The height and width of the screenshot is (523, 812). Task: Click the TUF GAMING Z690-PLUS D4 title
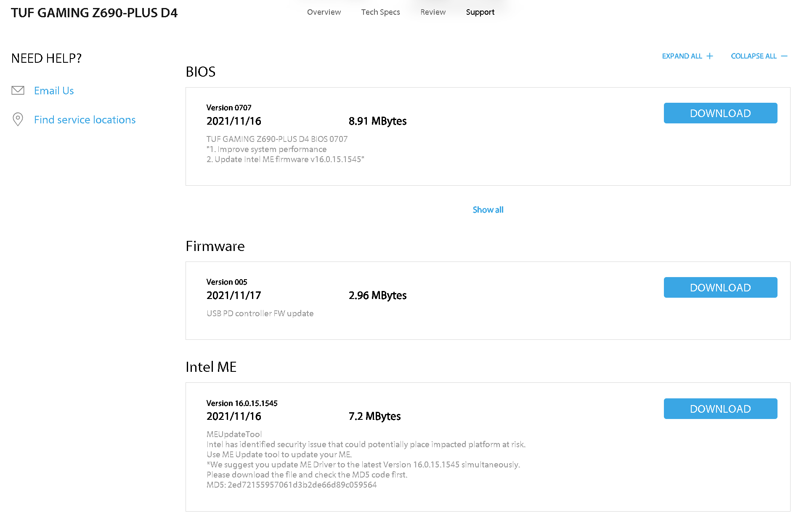[x=94, y=13]
